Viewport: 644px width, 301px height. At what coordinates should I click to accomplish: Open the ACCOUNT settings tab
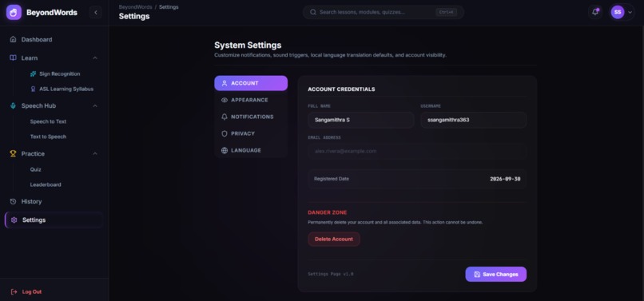pos(251,83)
